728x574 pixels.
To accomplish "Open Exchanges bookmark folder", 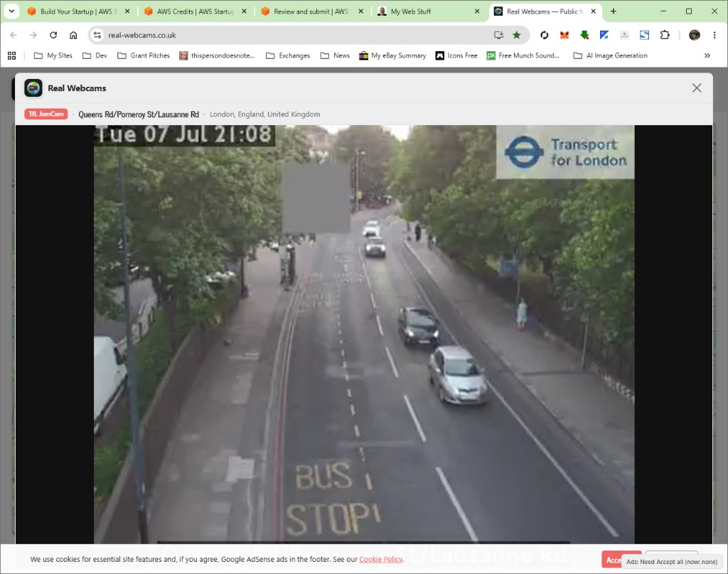I will pyautogui.click(x=288, y=55).
